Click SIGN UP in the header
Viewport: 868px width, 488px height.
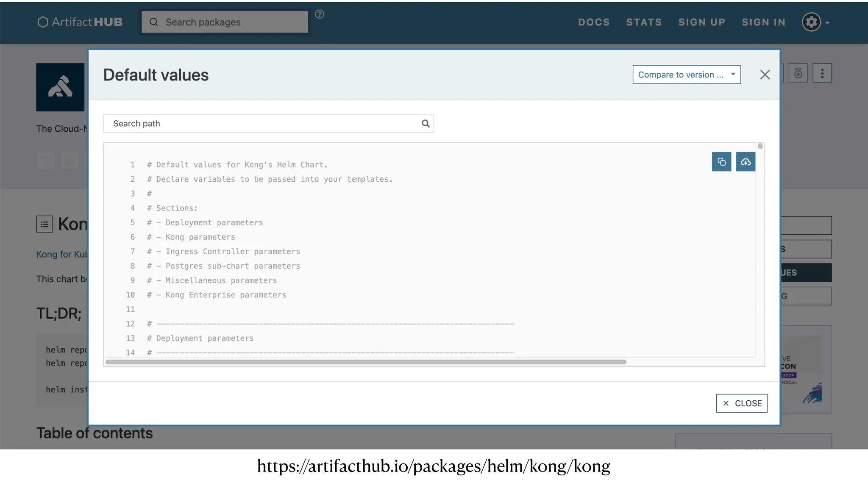[x=702, y=22]
